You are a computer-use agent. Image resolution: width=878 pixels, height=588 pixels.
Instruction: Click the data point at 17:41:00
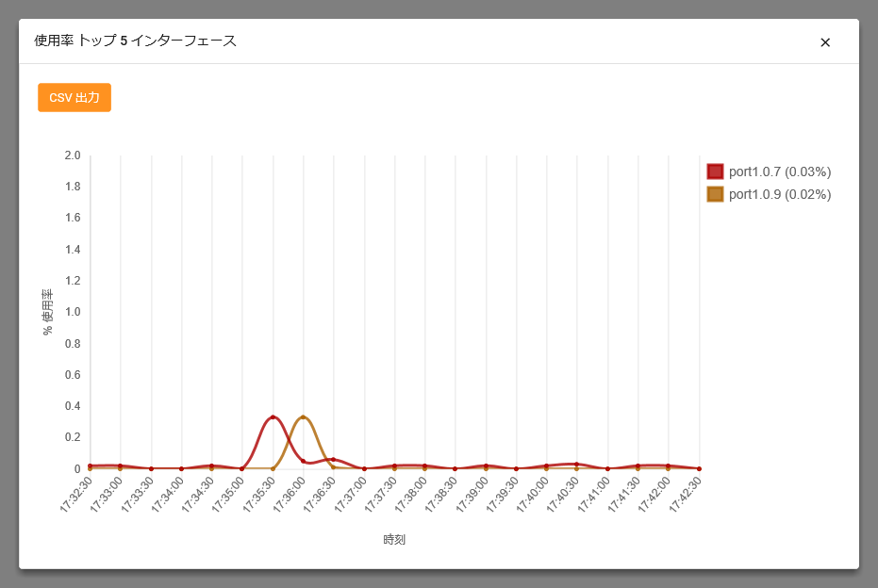(x=607, y=468)
